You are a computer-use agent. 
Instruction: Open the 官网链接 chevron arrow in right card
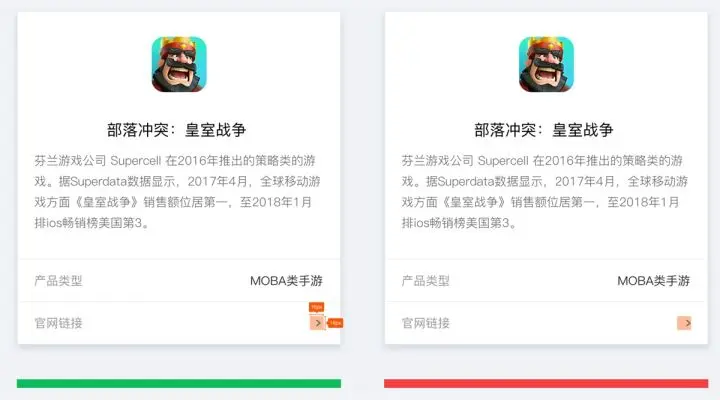684,323
